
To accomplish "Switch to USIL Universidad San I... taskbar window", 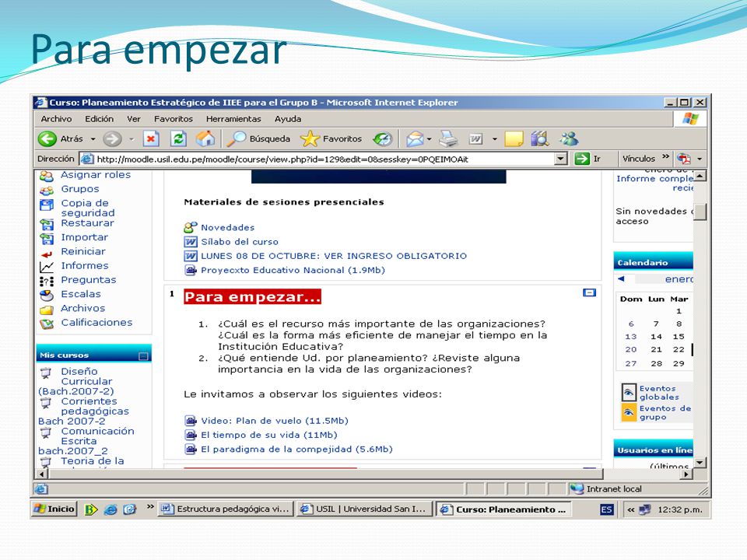I will (364, 509).
